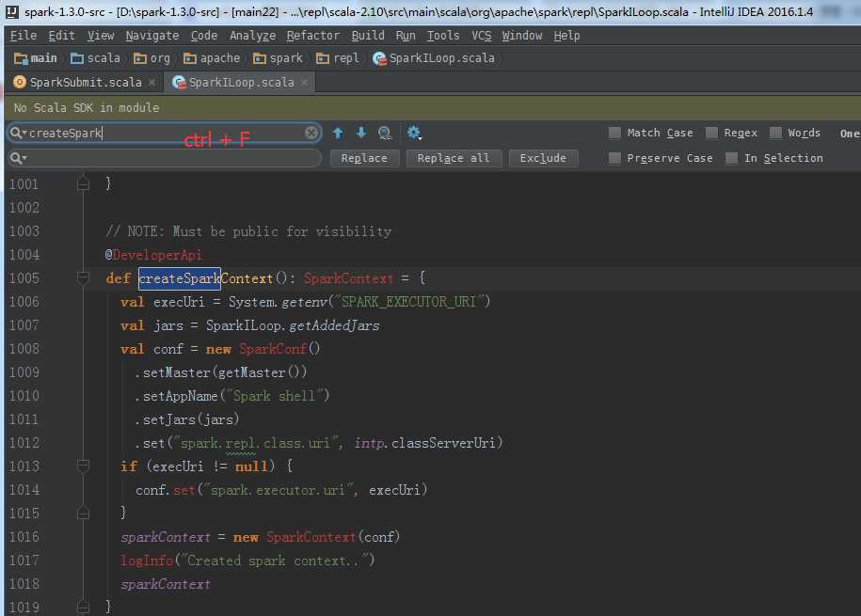
Task: Open the File menu
Action: pos(24,36)
